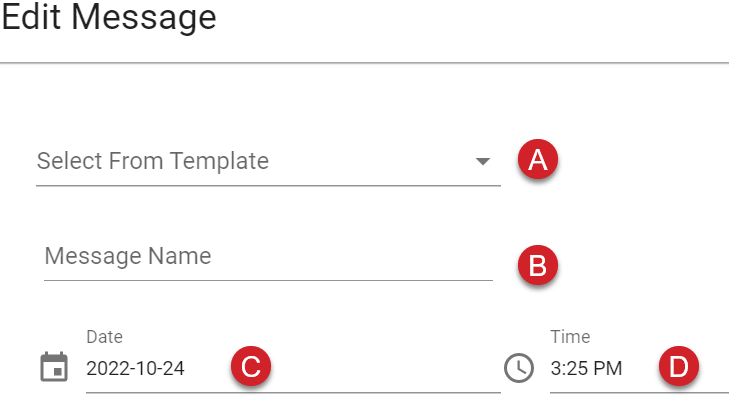
Task: Click the underline beneath Message Name
Action: coord(268,280)
